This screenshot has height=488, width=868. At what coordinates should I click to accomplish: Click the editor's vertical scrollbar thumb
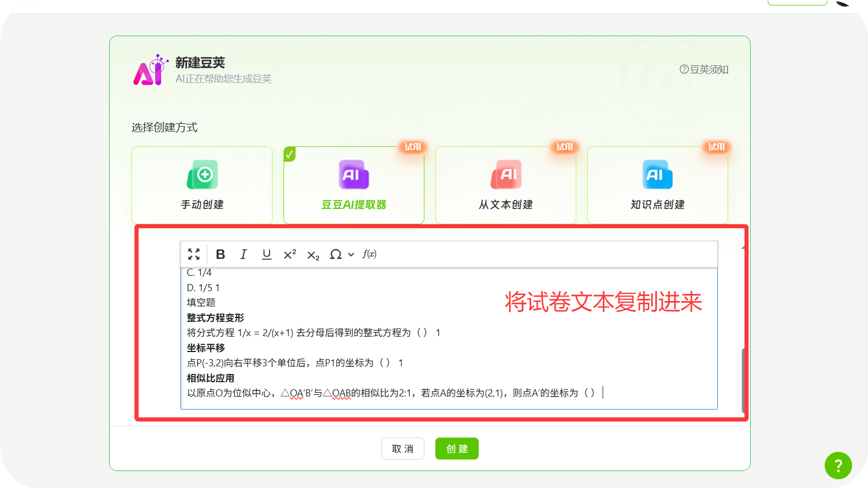744,380
